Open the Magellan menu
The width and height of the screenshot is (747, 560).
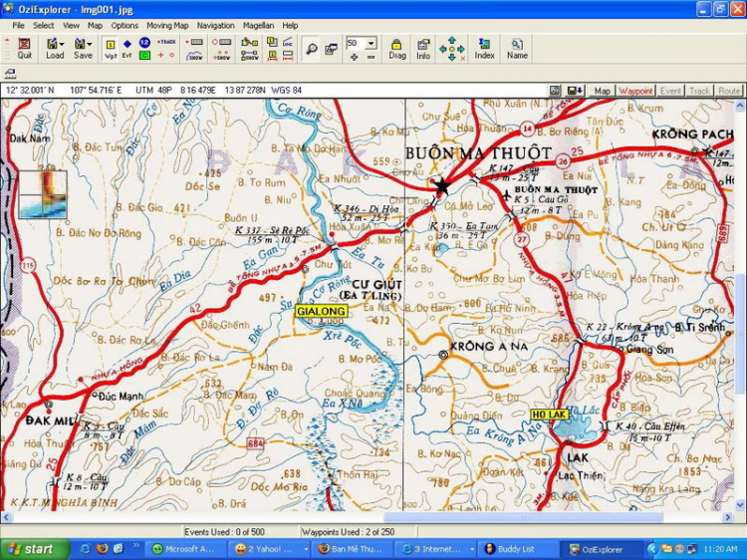(258, 25)
